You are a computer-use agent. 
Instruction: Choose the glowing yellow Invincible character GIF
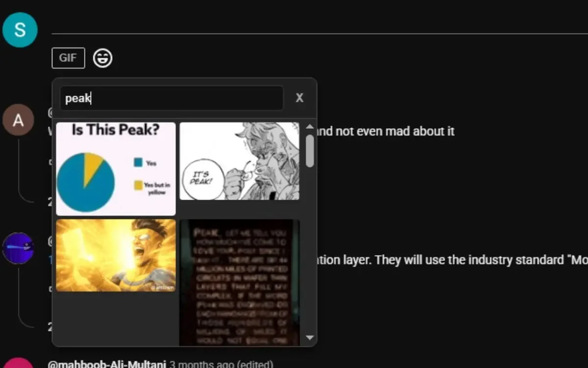coord(116,255)
